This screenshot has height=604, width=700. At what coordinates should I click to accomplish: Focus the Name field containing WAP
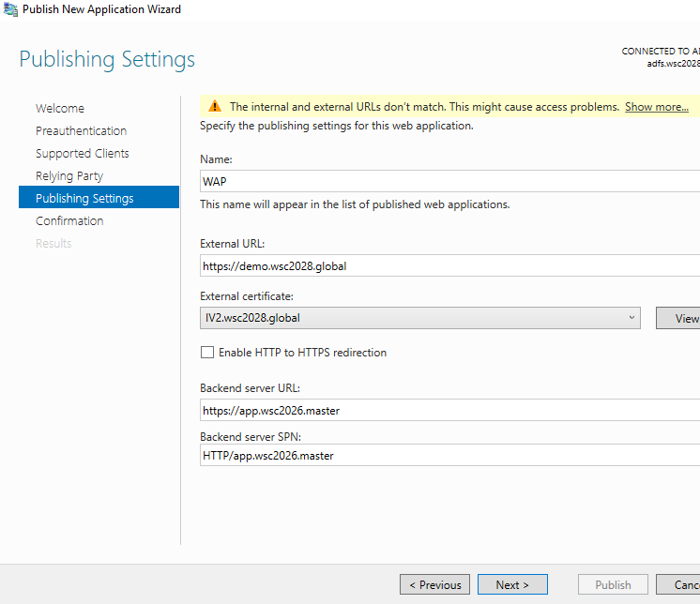(x=450, y=181)
